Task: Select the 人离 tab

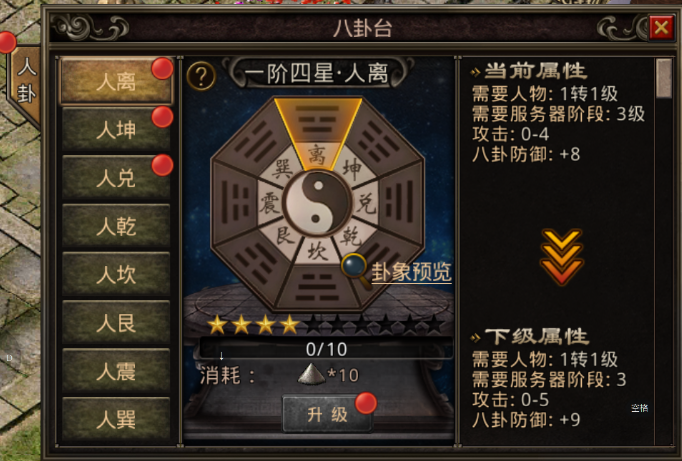Action: [116, 81]
